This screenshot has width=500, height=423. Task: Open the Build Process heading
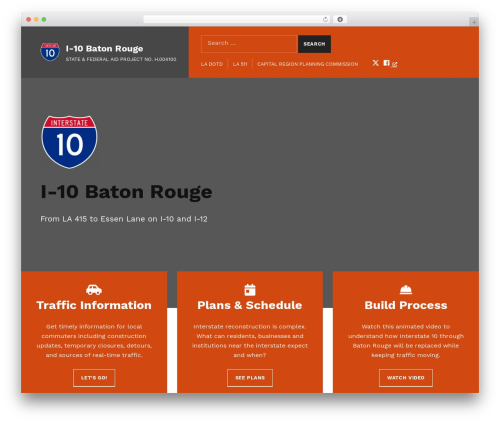406,305
